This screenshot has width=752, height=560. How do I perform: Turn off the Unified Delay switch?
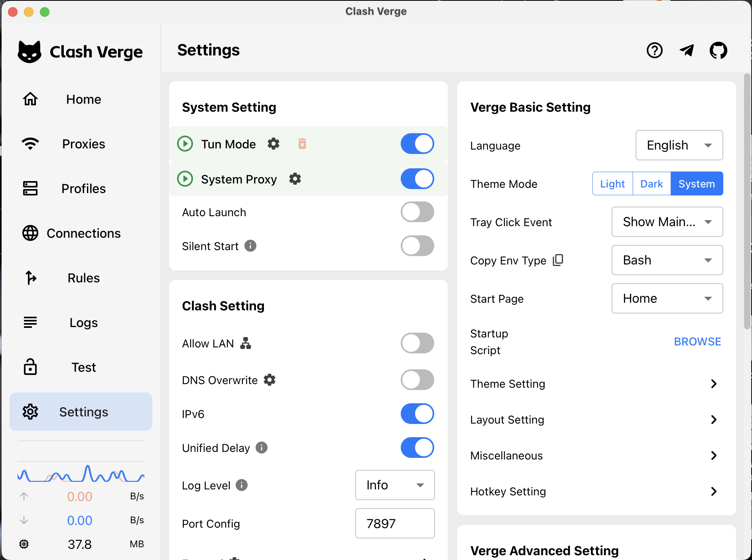(417, 448)
